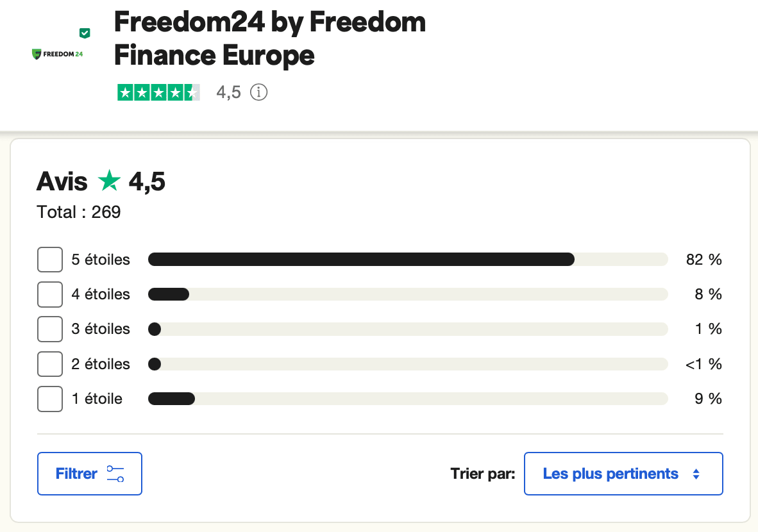Click the 82 % rating progress bar
The width and height of the screenshot is (758, 532).
(407, 259)
